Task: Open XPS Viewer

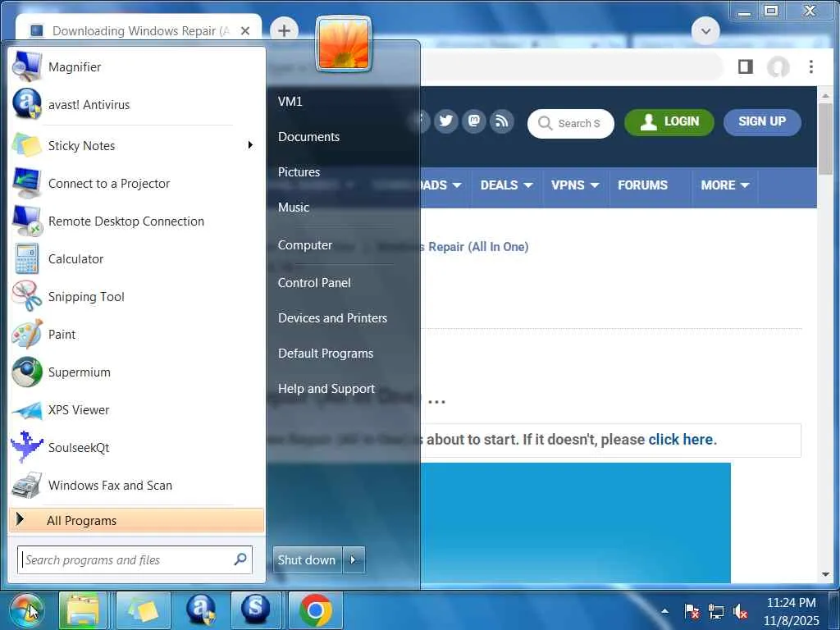Action: click(137, 410)
